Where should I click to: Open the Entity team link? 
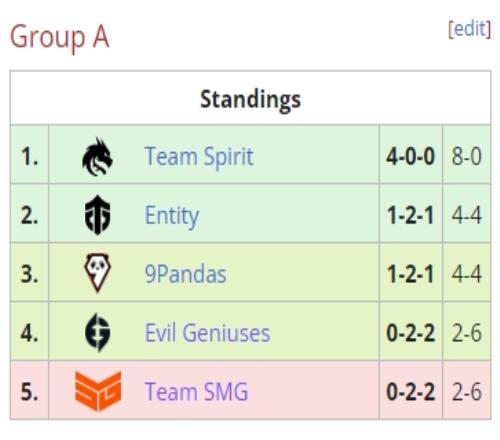pos(172,216)
